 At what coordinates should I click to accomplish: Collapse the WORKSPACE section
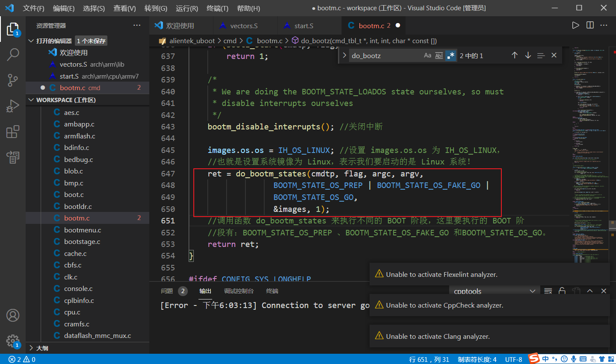pos(31,100)
